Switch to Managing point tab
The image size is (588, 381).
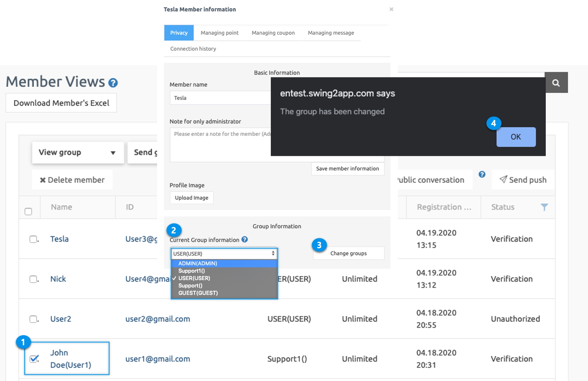pos(219,33)
